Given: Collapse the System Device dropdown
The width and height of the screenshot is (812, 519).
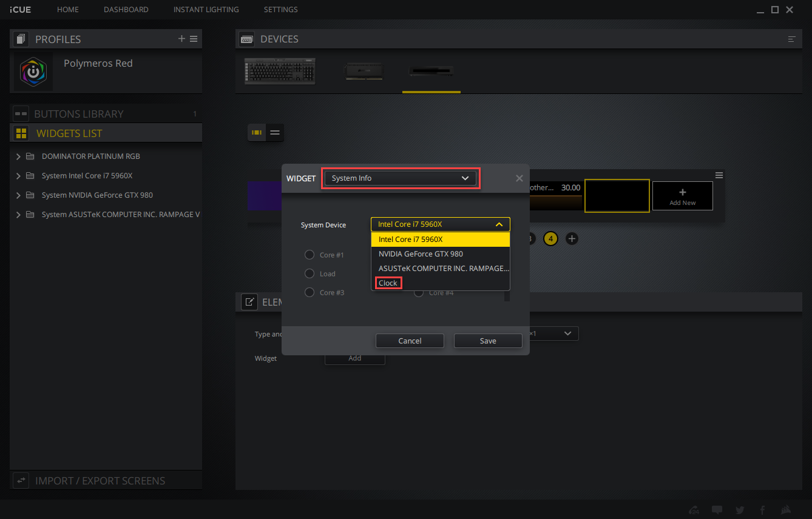Looking at the screenshot, I should (441, 224).
